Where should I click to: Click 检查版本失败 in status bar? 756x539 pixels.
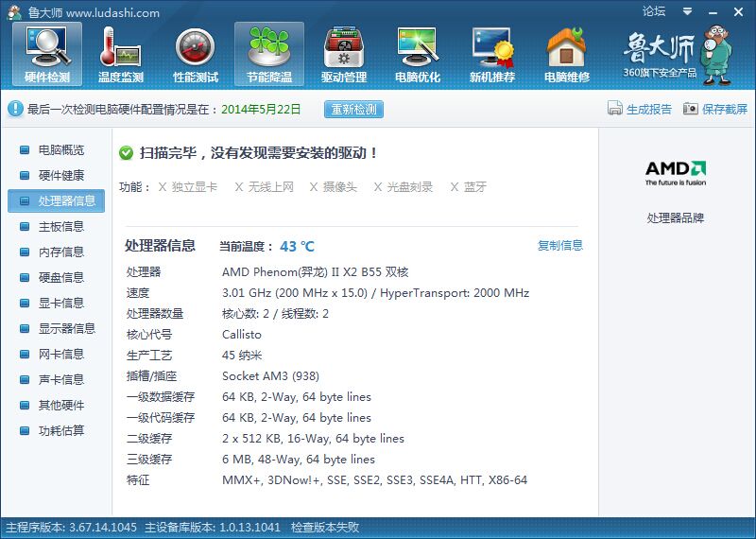[325, 528]
